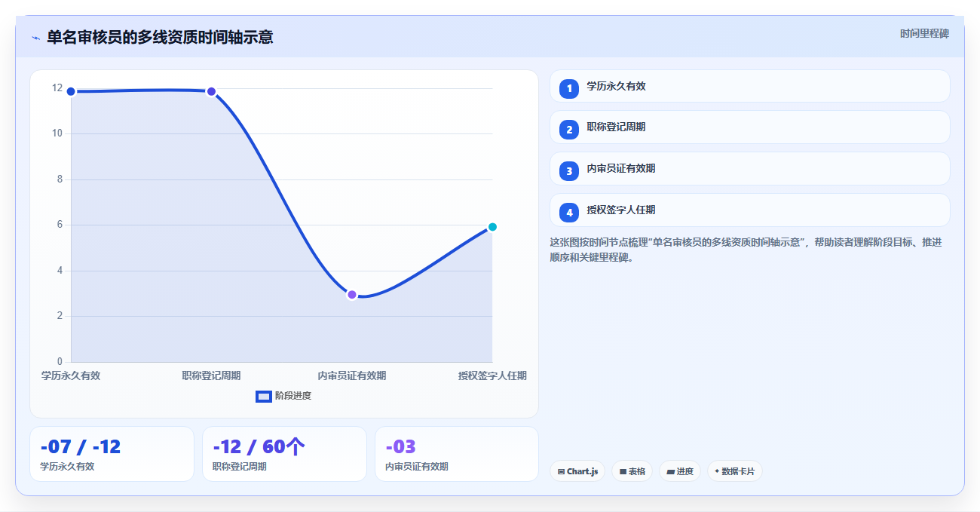Viewport: 980px width, 512px height.
Task: Click the lightning icon beside the title
Action: pos(35,38)
